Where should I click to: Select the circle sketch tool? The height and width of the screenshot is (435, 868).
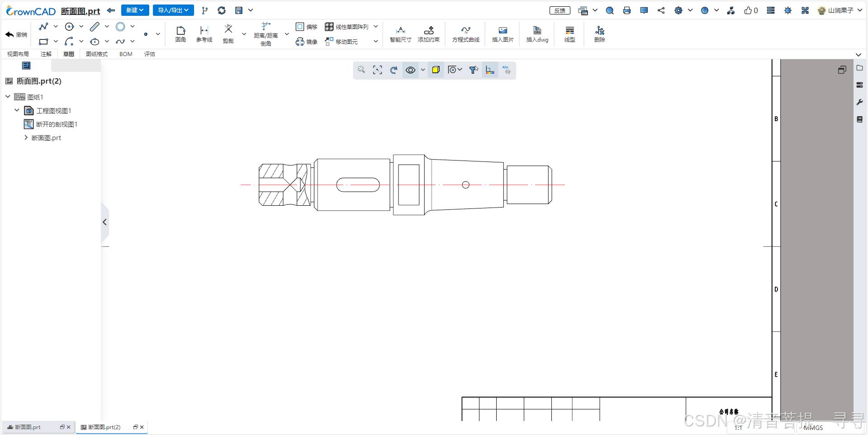pos(69,27)
